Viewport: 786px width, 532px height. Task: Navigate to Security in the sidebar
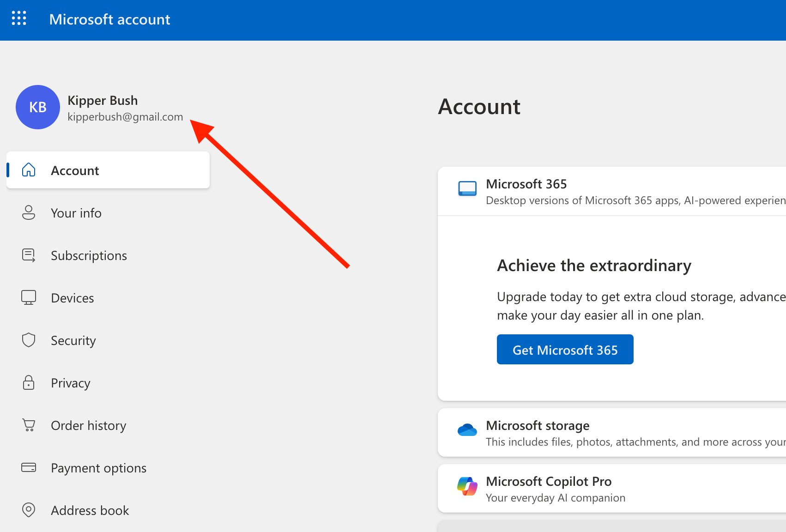108,340
